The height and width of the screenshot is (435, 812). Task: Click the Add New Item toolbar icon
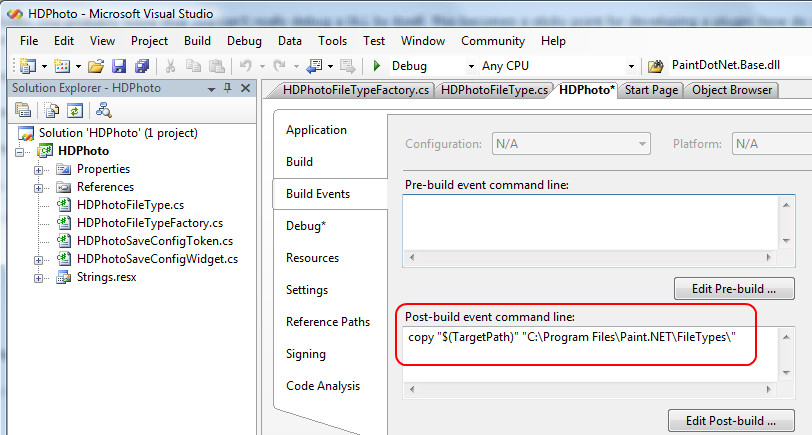coord(62,66)
